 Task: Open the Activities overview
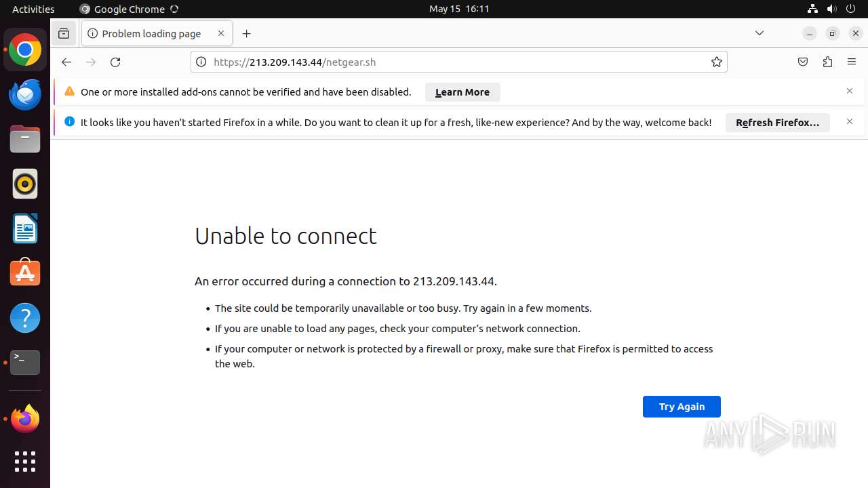click(33, 9)
